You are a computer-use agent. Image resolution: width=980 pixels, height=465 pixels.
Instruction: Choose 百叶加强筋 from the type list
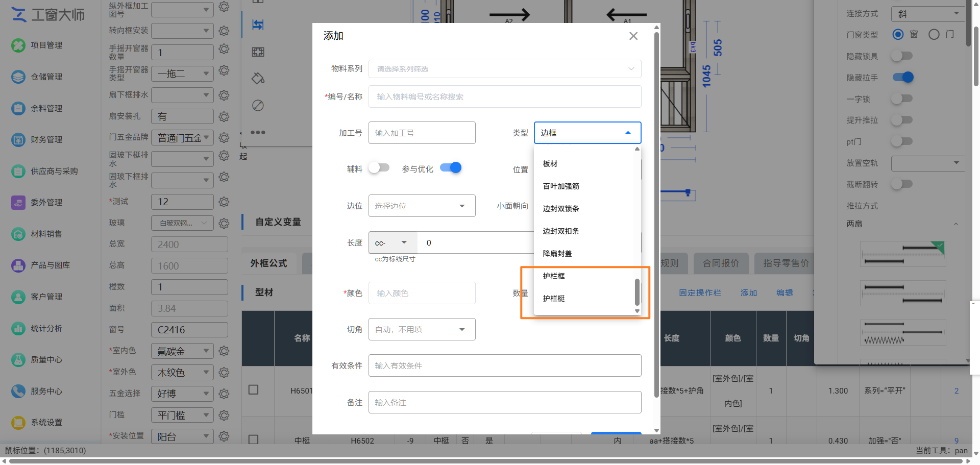tap(561, 186)
